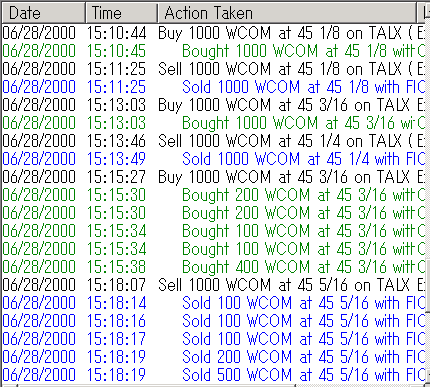
Task: Select time cell 15:15:27
Action: [x=116, y=177]
